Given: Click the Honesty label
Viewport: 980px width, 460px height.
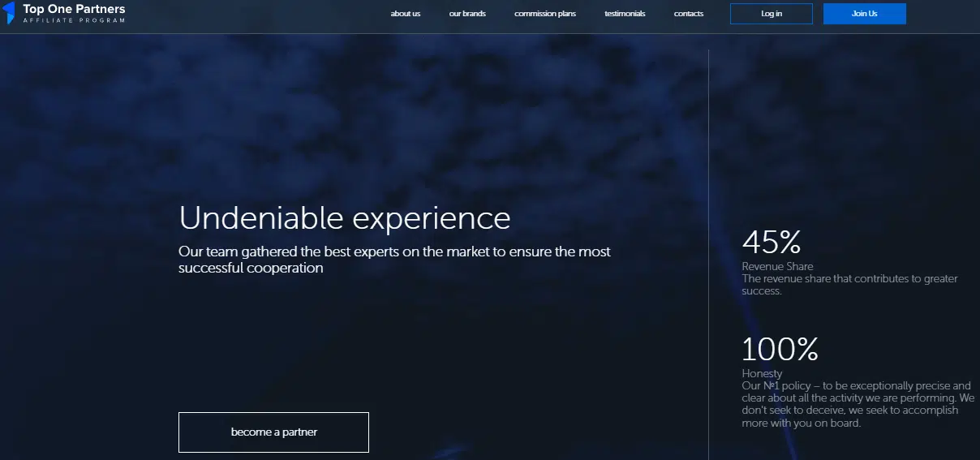Looking at the screenshot, I should point(762,374).
